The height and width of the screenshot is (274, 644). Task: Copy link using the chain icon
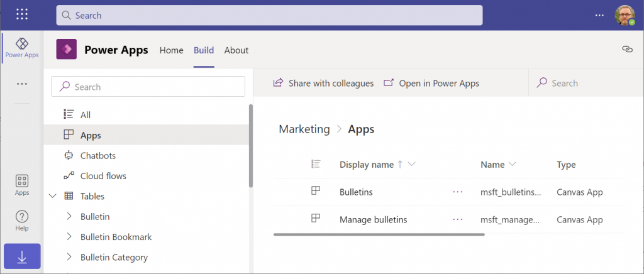tap(627, 49)
